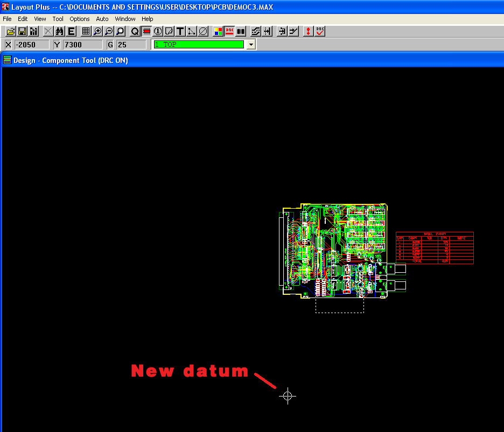Viewport: 504px width, 432px height.
Task: Open the Library manager icon
Action: pos(34,32)
